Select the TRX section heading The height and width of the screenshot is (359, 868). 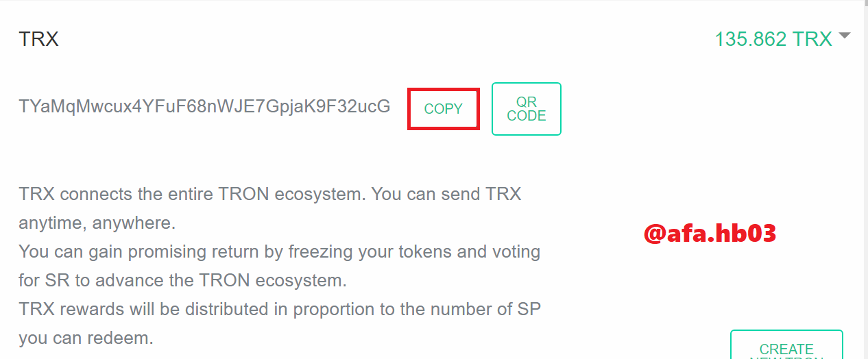point(38,39)
